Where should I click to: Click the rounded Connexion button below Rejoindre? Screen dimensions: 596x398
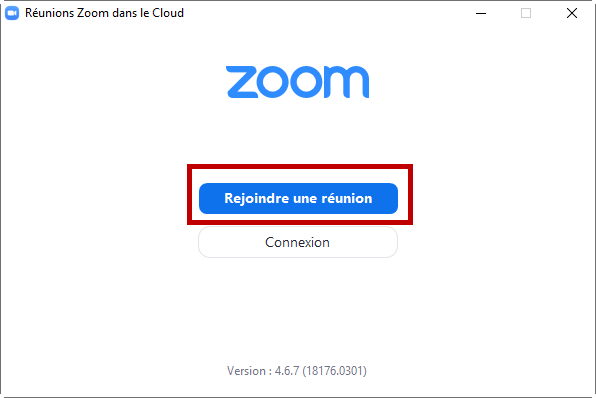[x=298, y=242]
